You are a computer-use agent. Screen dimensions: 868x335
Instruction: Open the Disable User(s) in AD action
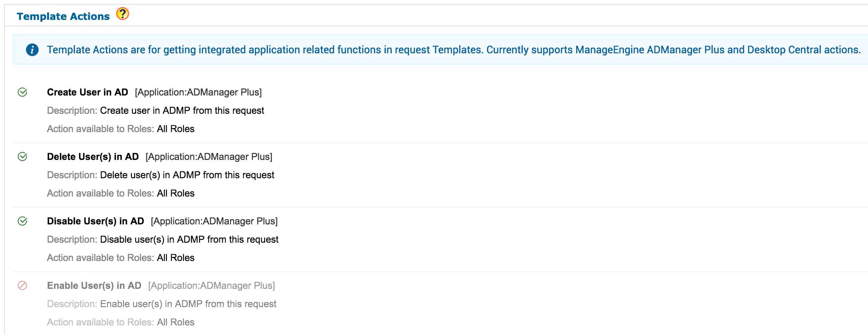point(96,221)
